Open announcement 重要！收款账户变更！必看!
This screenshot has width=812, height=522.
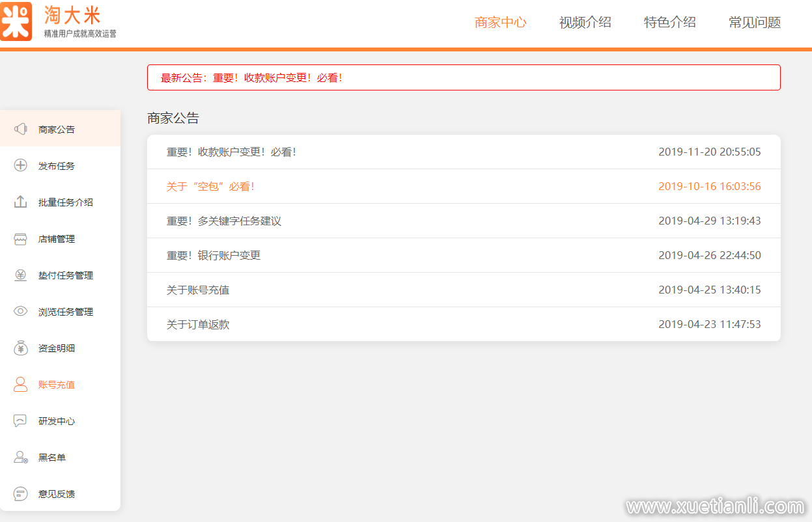click(232, 152)
